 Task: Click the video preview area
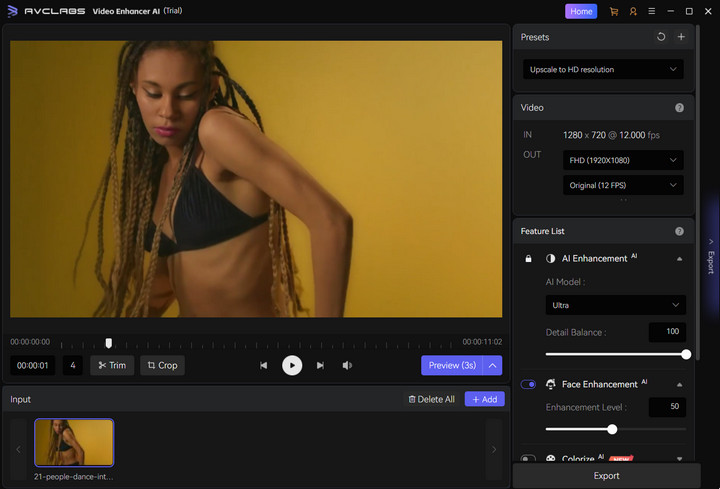[256, 179]
